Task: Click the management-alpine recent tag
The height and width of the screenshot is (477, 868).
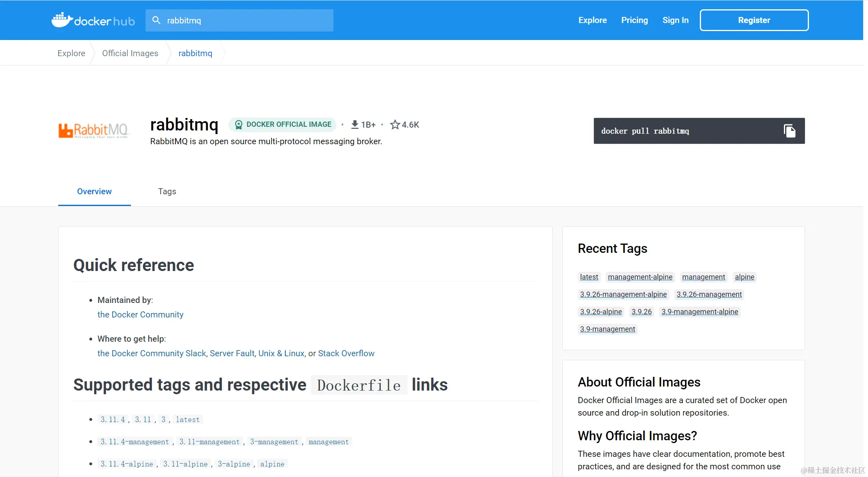Action: (640, 277)
